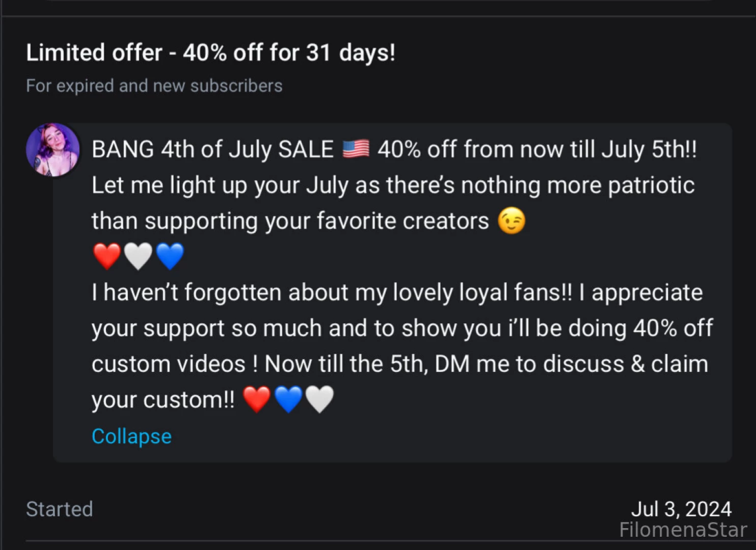Viewport: 756px width, 550px height.
Task: Click the white heart at the message end
Action: (x=319, y=399)
